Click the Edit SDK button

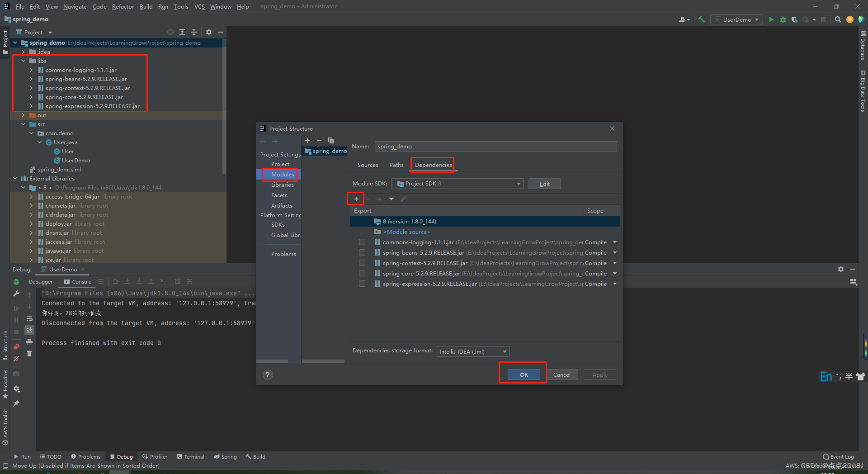pyautogui.click(x=545, y=184)
